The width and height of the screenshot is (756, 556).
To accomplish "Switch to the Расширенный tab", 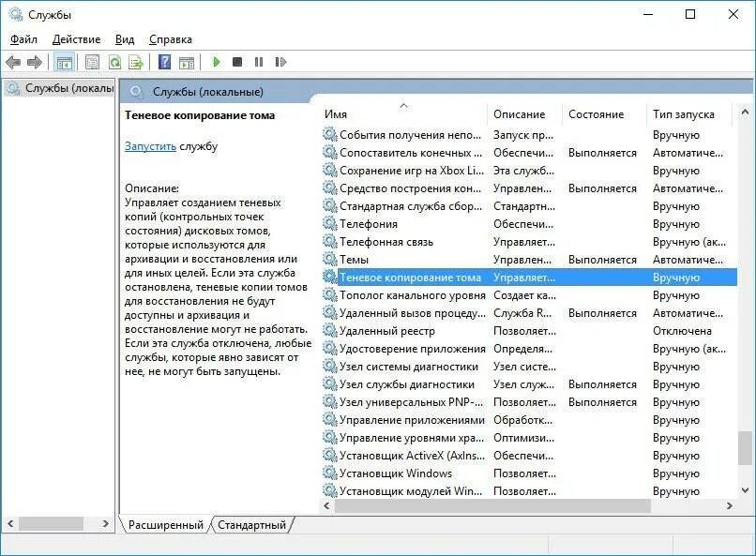I will (x=165, y=525).
